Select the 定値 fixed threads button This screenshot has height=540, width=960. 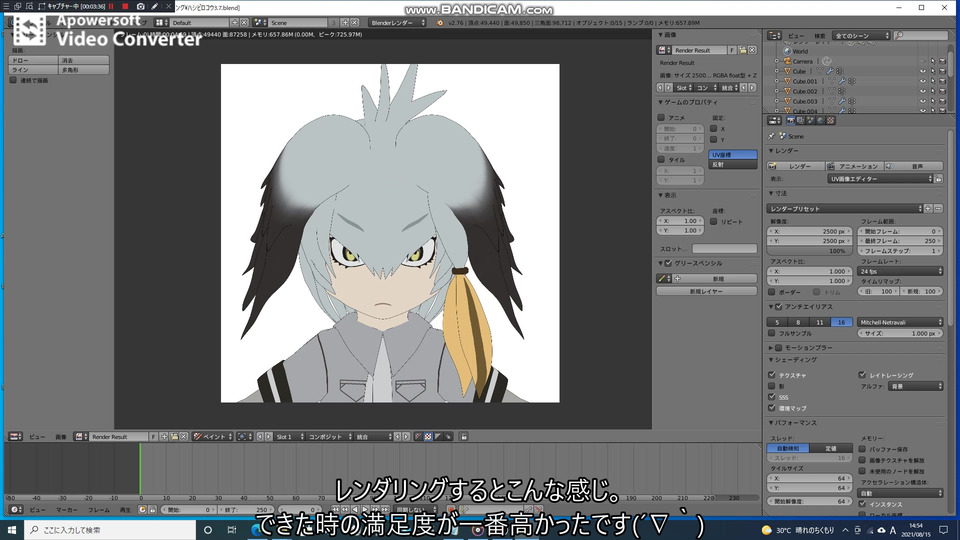click(831, 448)
